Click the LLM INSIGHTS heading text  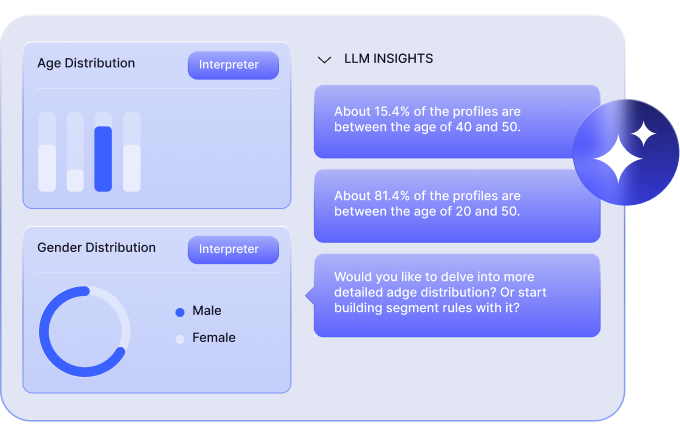(x=389, y=59)
